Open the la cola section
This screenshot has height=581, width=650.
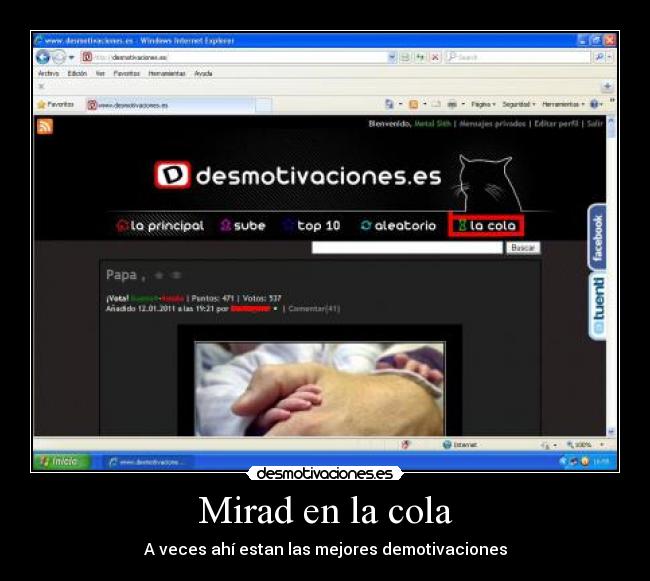486,226
